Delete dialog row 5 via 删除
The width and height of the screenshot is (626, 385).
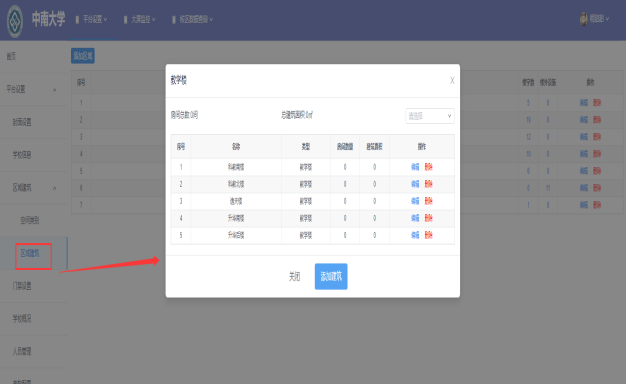(x=428, y=235)
